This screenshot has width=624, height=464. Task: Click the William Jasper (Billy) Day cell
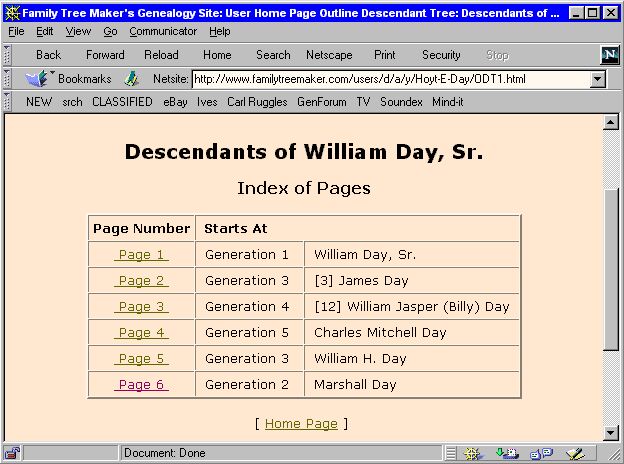point(412,306)
